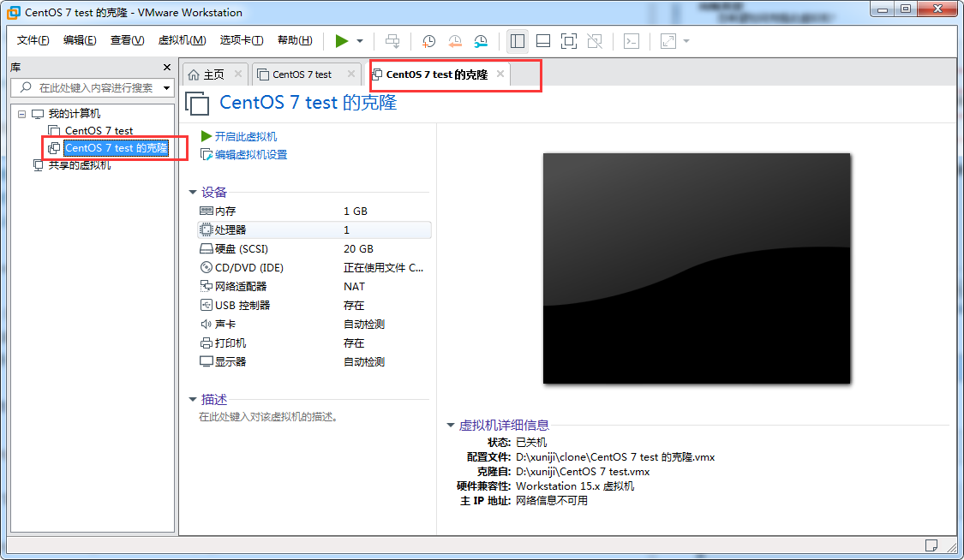The image size is (964, 560).
Task: Select the USB 控制器 device row
Action: (314, 305)
